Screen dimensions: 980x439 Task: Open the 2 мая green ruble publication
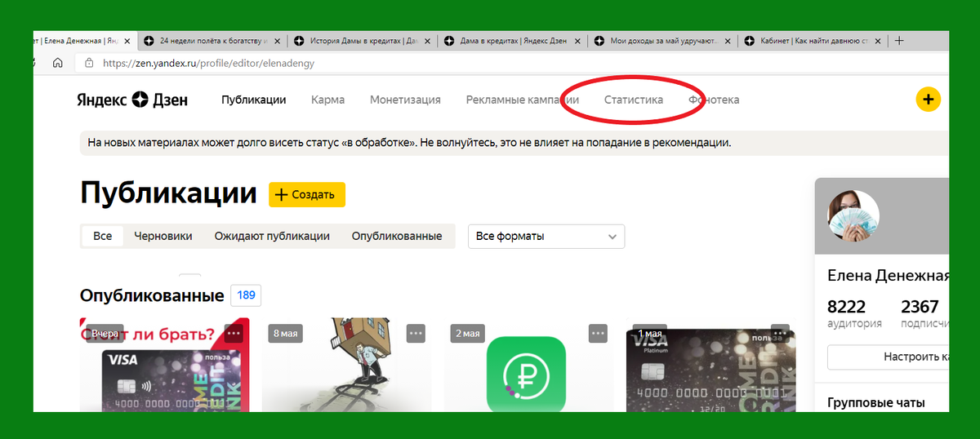point(528,365)
